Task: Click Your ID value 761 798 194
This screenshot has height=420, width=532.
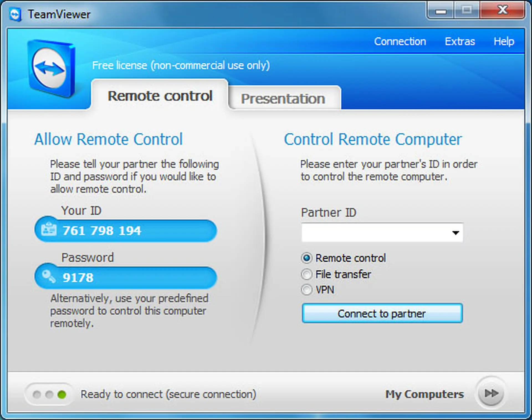Action: [x=102, y=231]
